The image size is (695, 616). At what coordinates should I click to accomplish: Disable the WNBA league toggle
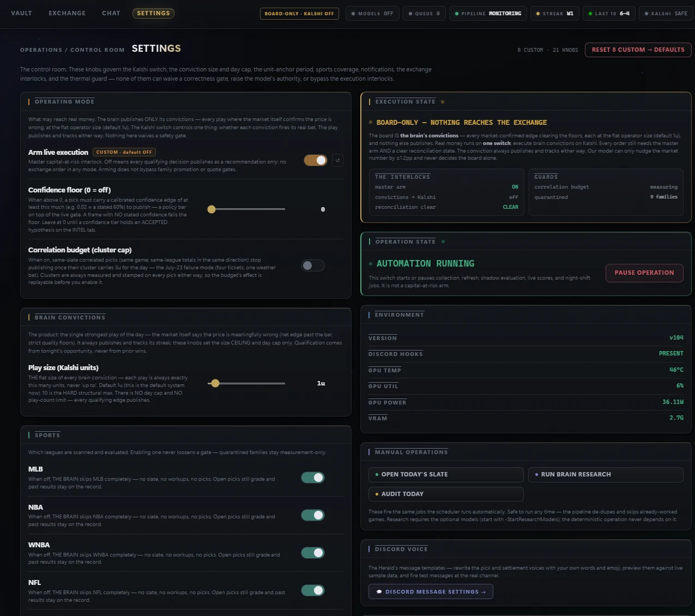pos(313,553)
